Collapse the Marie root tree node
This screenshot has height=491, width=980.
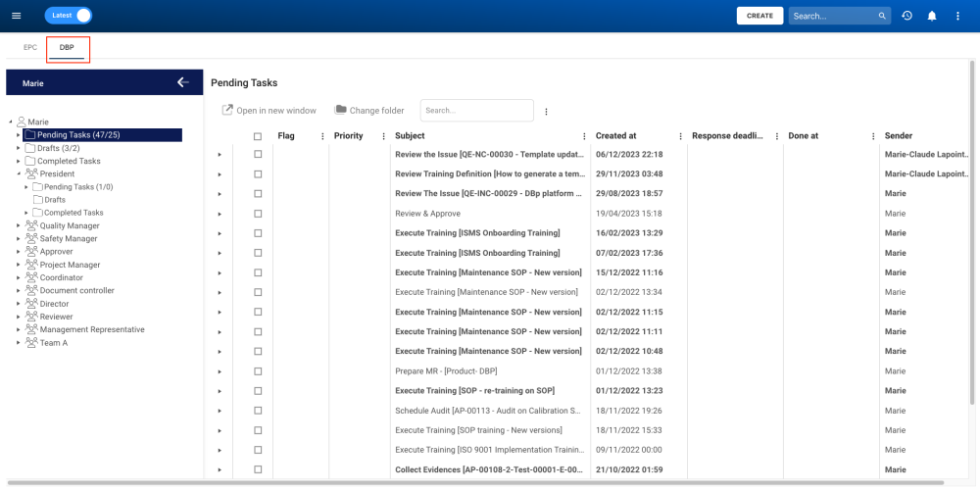11,122
